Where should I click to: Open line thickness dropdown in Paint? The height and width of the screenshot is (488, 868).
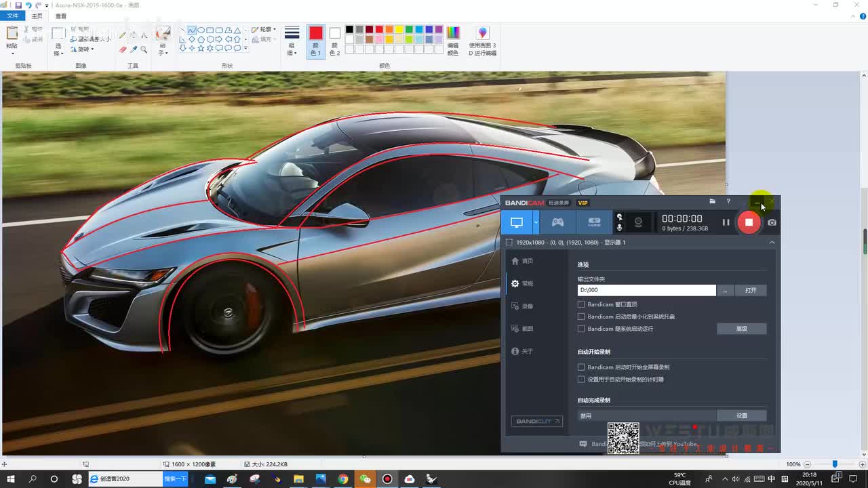292,41
